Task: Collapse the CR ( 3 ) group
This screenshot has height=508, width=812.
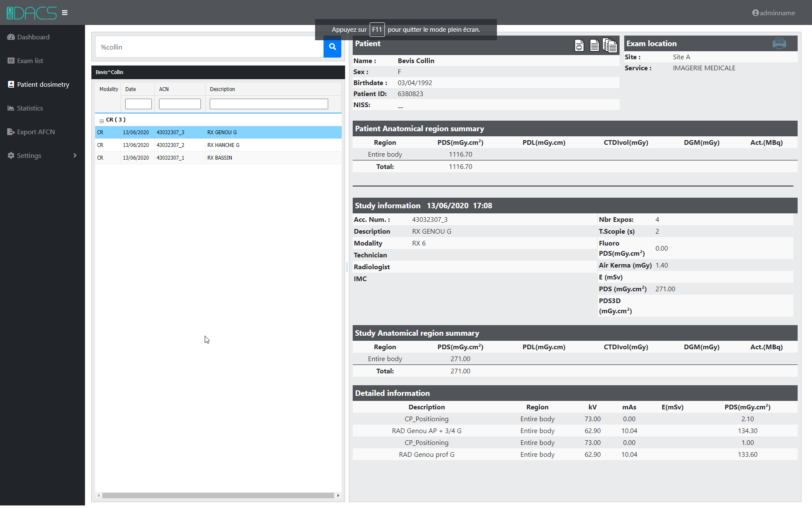Action: (101, 121)
